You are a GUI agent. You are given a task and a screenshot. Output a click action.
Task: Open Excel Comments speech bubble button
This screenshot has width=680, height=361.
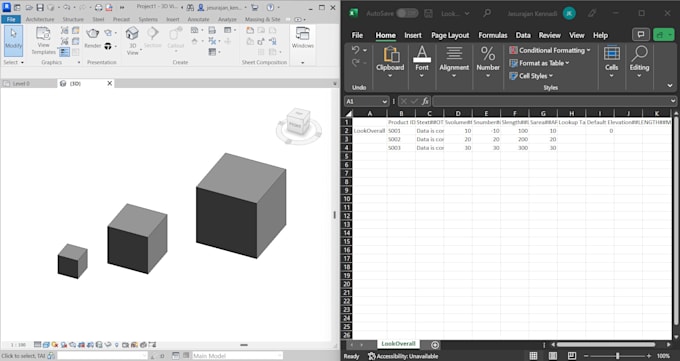pos(641,35)
